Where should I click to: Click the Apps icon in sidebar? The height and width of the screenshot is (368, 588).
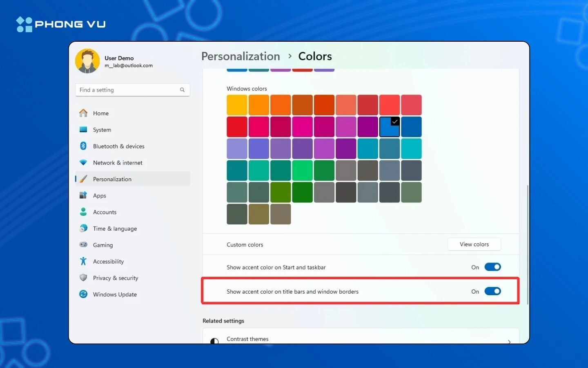click(83, 195)
